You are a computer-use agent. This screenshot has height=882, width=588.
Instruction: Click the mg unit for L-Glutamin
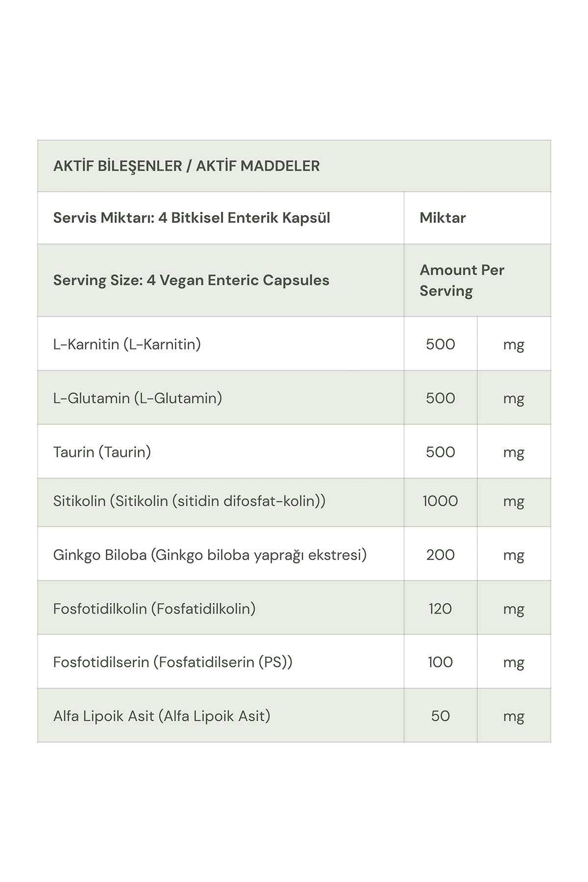[x=514, y=398]
